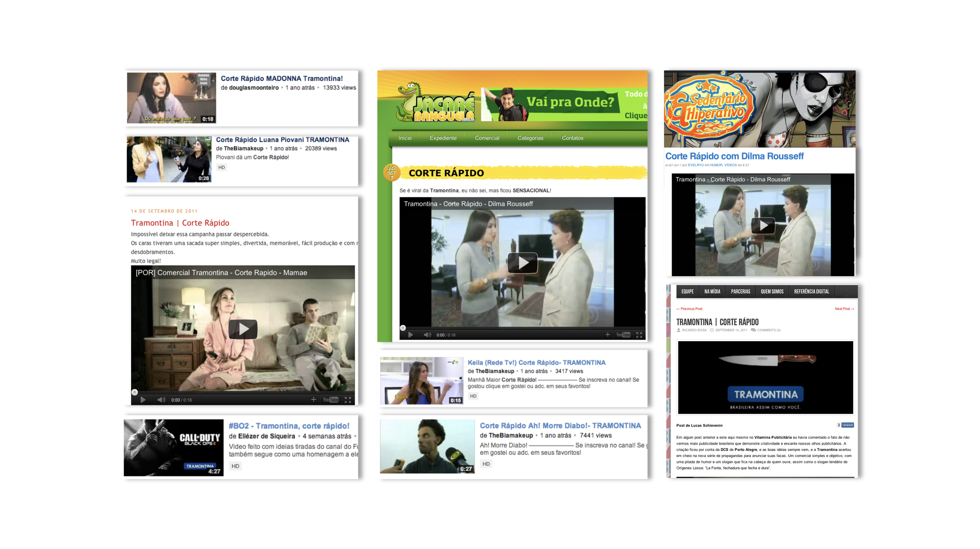Screen dimensions: 980x549
Task: Click the small play icon in the Jacaré Banguela video controls
Action: pos(410,335)
